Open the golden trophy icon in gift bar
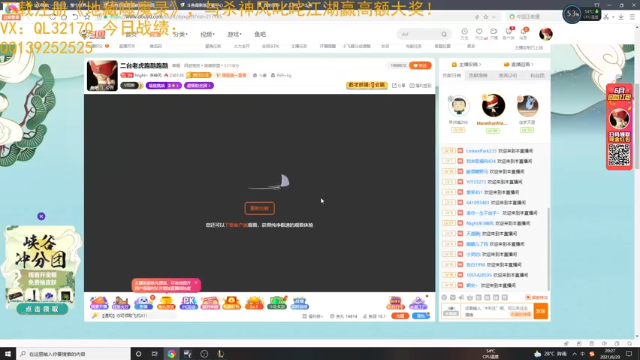This screenshot has height=360, width=640. click(166, 303)
